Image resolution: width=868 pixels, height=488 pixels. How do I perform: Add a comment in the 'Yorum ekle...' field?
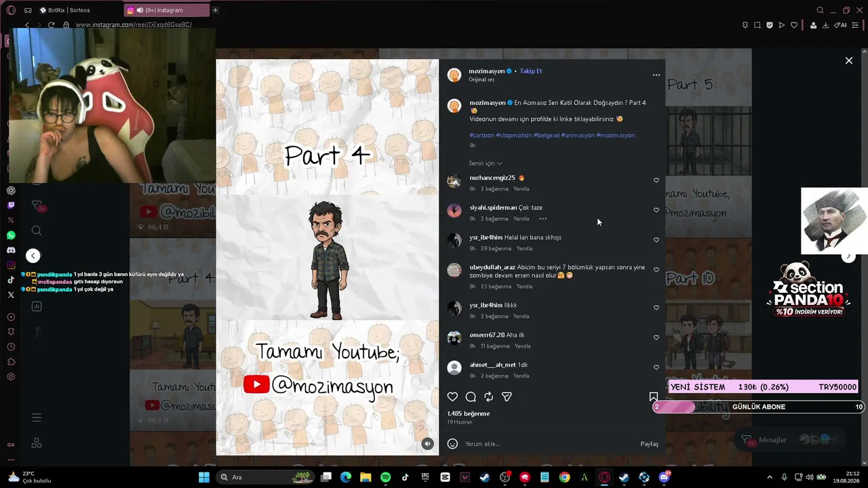point(548,444)
